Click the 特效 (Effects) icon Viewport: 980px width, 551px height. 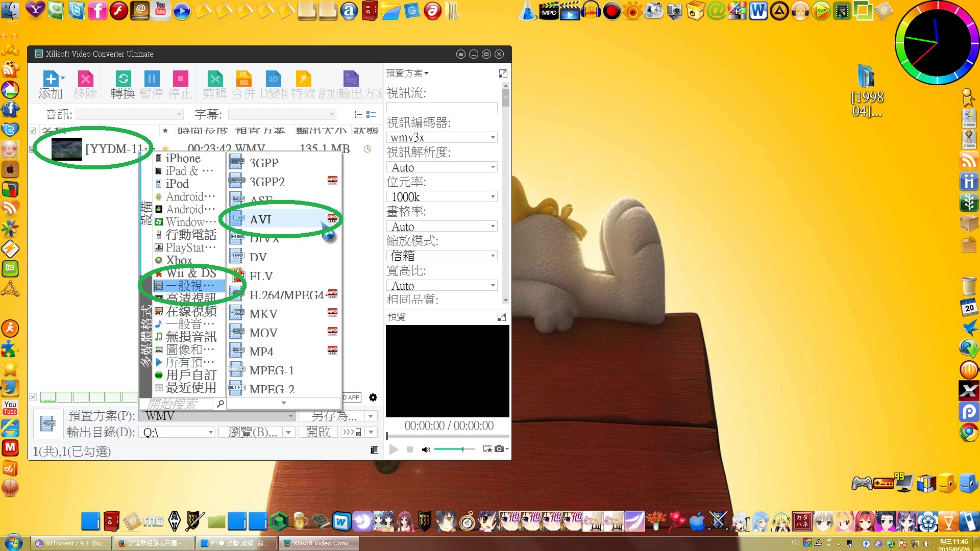click(303, 79)
